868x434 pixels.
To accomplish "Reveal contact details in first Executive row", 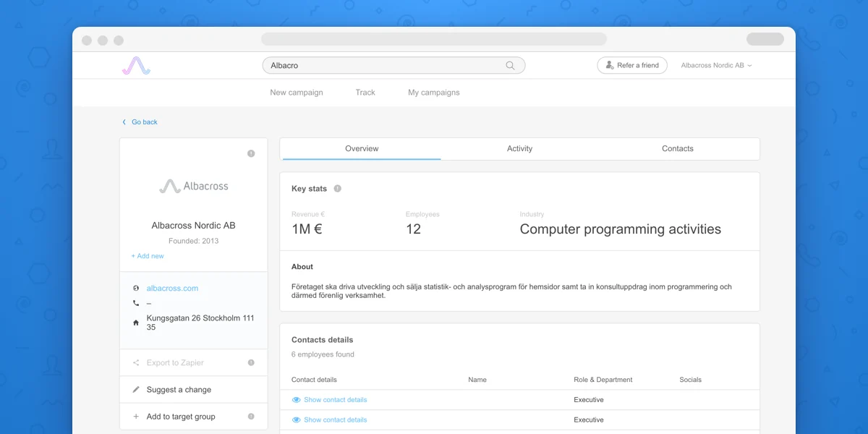I will coord(329,400).
